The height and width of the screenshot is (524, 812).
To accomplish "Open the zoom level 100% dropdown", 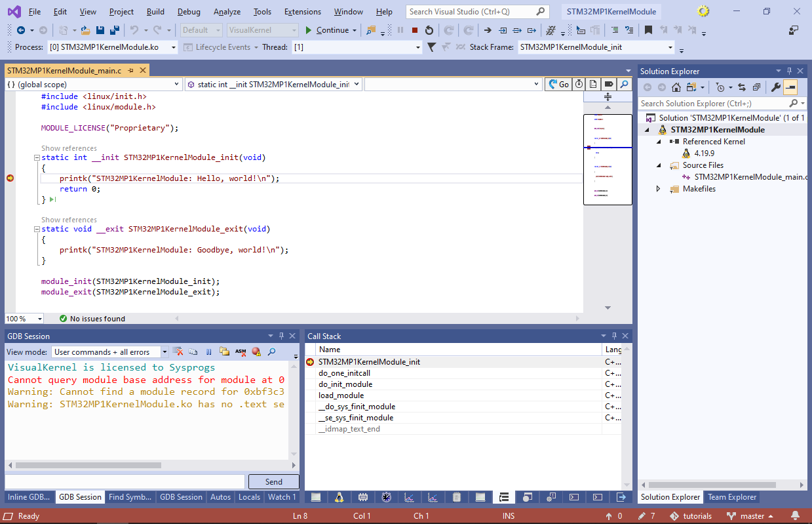I will click(40, 319).
